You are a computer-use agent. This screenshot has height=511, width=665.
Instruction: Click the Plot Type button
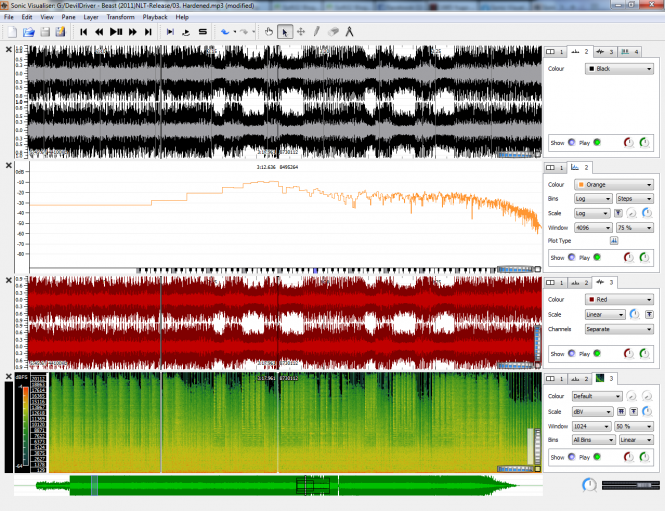click(x=613, y=241)
